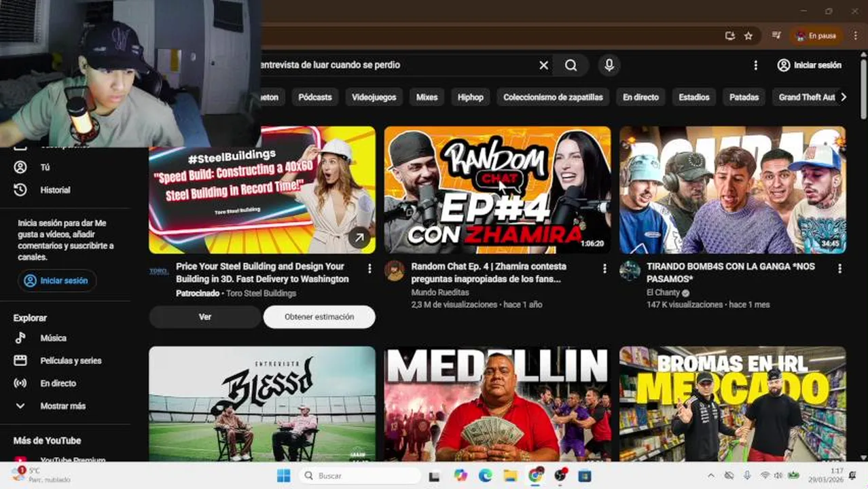
Task: Click the taskbar Buscar search box
Action: pyautogui.click(x=360, y=476)
